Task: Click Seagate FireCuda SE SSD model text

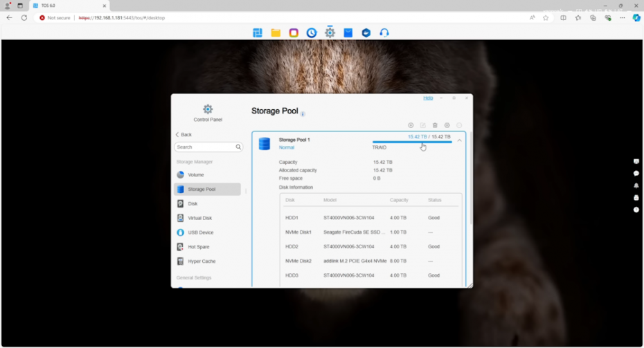Action: (x=355, y=232)
